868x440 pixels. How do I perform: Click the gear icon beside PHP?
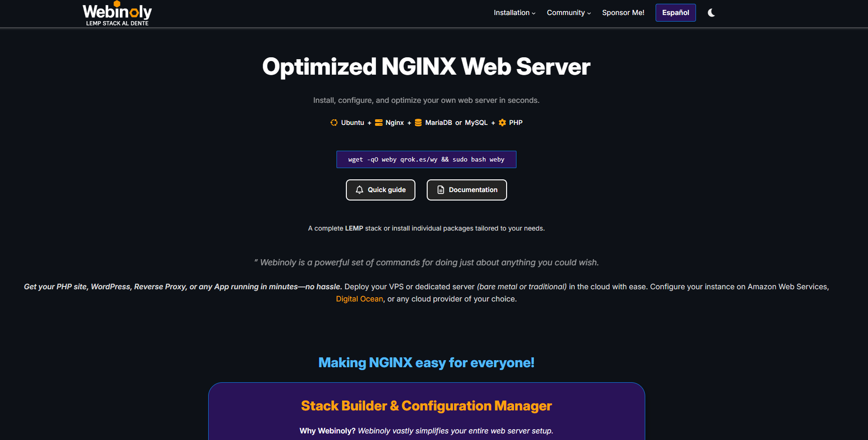click(502, 123)
